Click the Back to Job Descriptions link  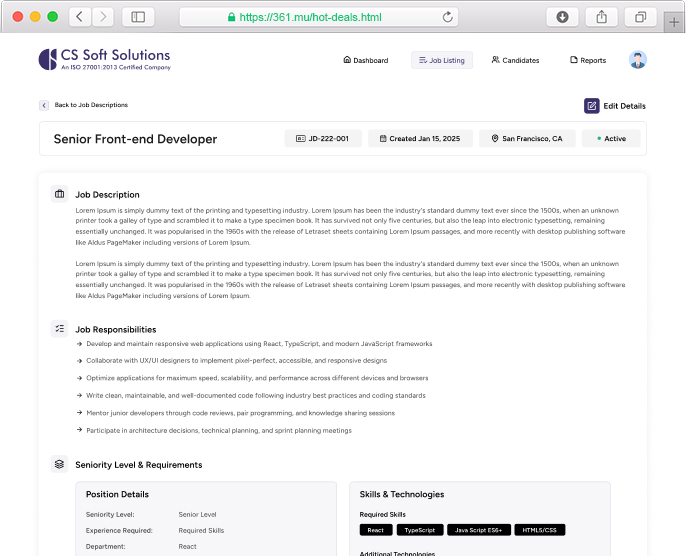[91, 105]
